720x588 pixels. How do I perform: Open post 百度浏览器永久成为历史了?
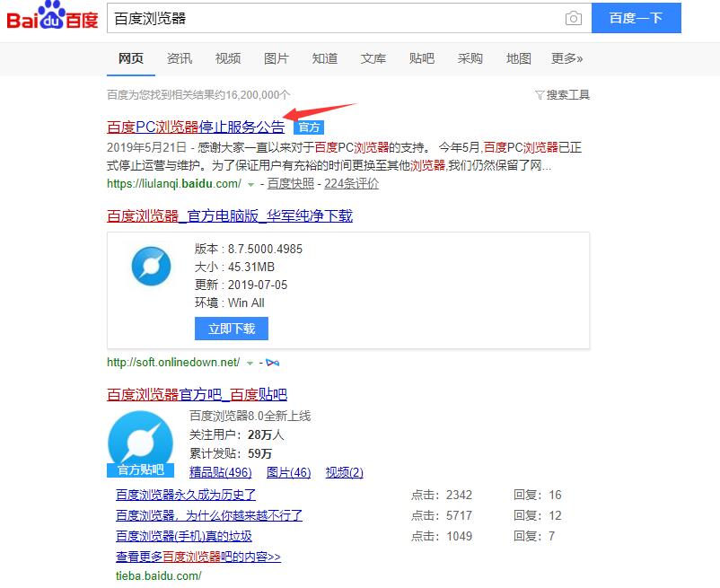pos(186,495)
